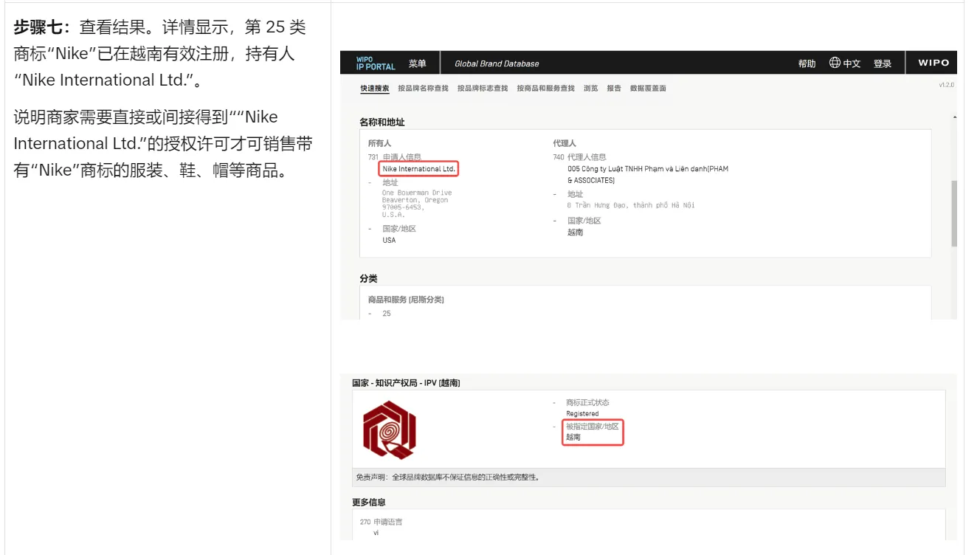Open the 中文 language selector

pos(845,63)
